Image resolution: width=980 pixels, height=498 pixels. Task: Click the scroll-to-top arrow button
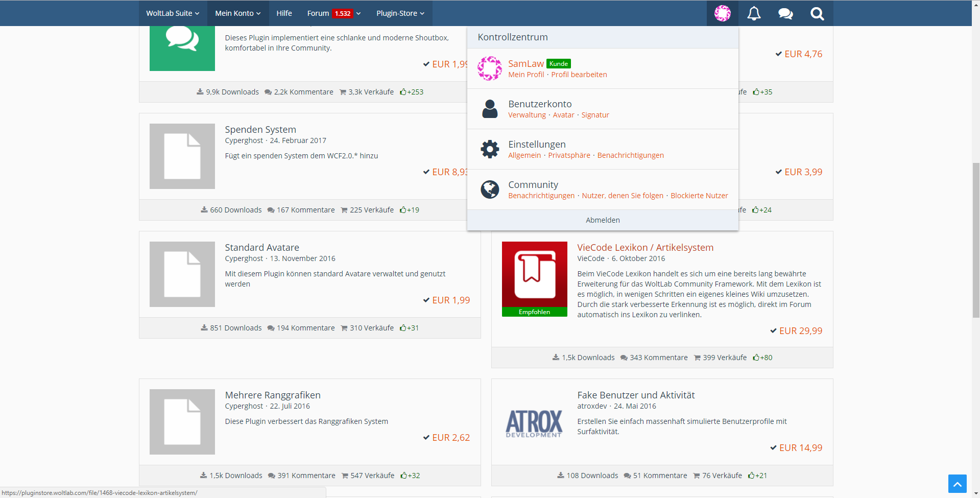point(957,483)
